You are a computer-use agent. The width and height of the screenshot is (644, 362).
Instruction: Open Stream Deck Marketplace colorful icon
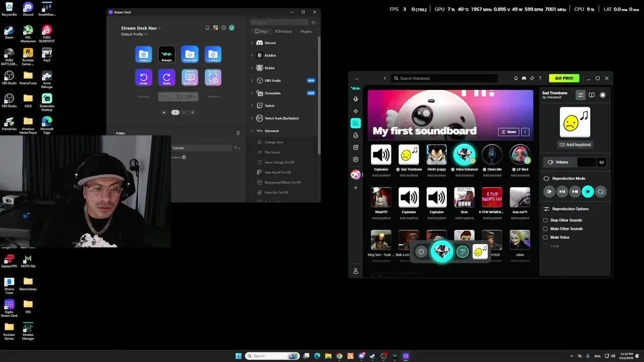pyautogui.click(x=215, y=28)
